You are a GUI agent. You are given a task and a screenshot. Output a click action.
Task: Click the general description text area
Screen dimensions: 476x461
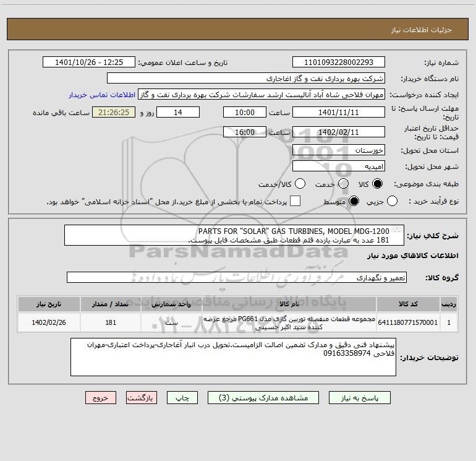[234, 235]
